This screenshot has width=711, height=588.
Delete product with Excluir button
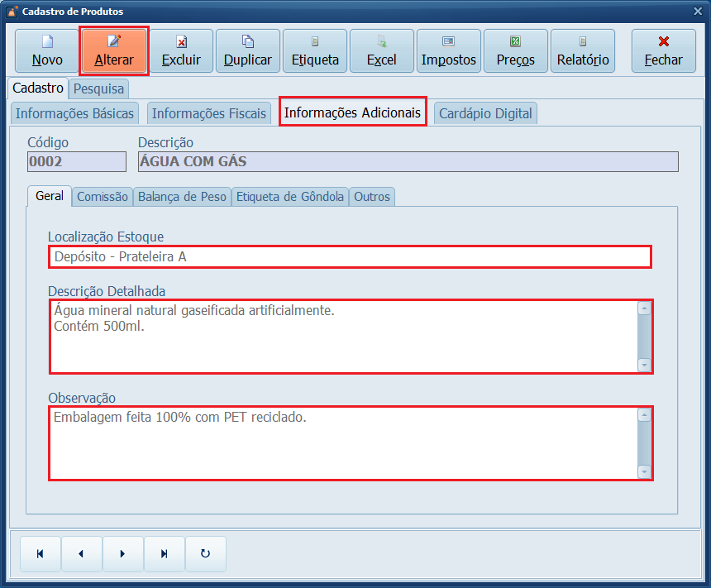pyautogui.click(x=181, y=51)
